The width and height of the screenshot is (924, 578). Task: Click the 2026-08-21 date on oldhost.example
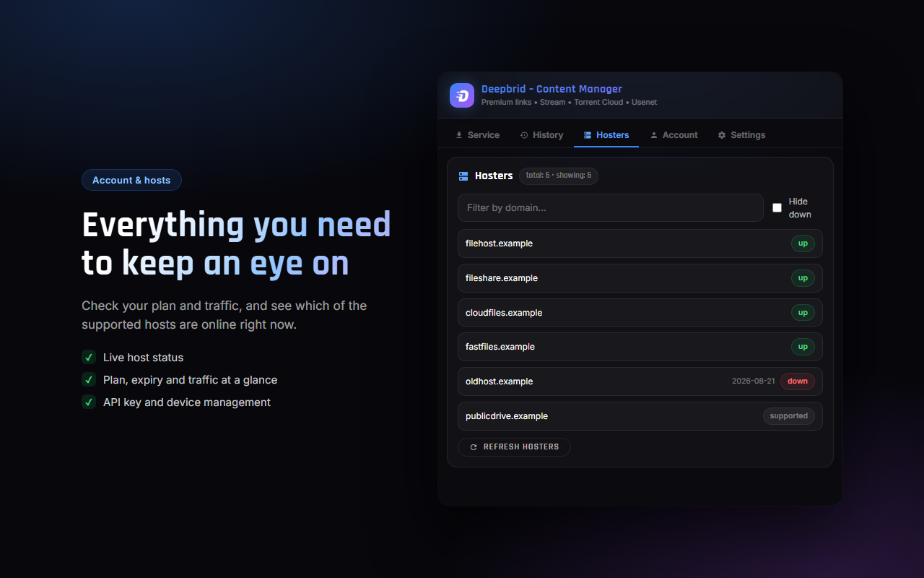tap(754, 381)
